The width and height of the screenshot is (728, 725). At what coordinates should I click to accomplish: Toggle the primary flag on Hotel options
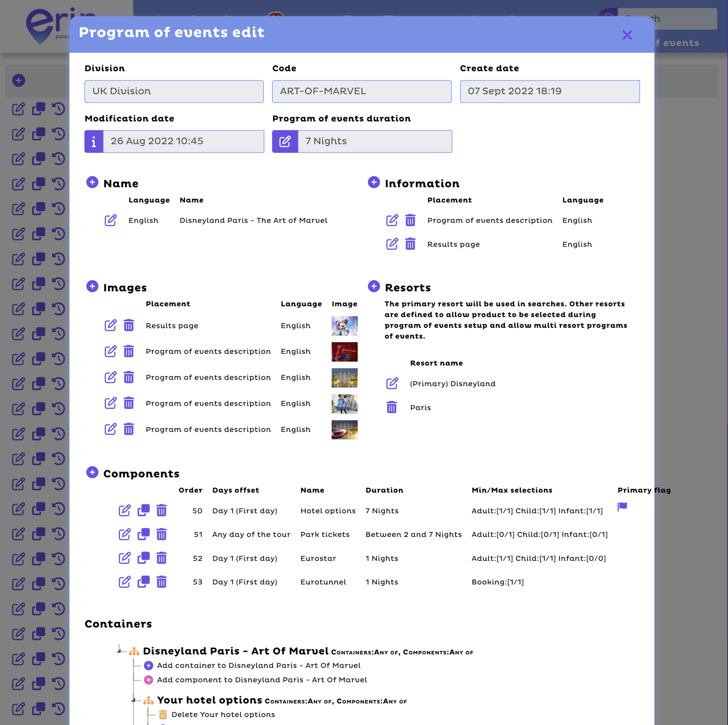click(622, 507)
